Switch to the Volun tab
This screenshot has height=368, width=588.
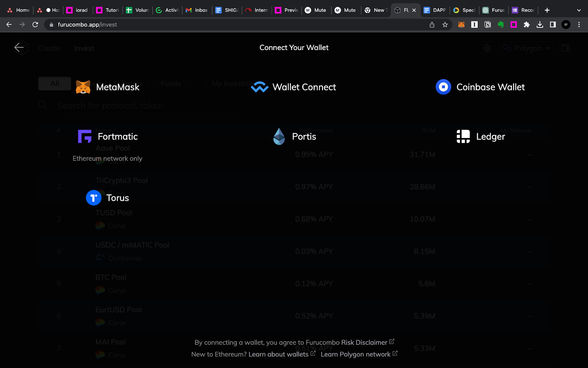click(x=137, y=10)
